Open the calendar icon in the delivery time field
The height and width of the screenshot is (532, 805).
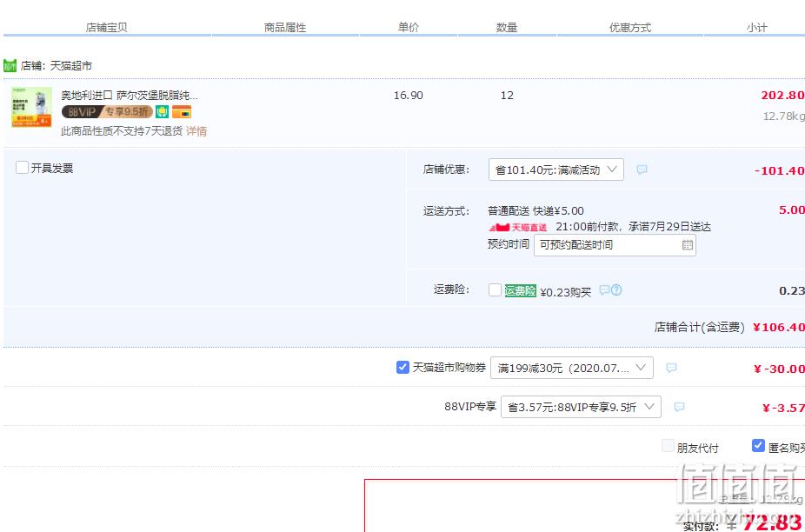[688, 245]
